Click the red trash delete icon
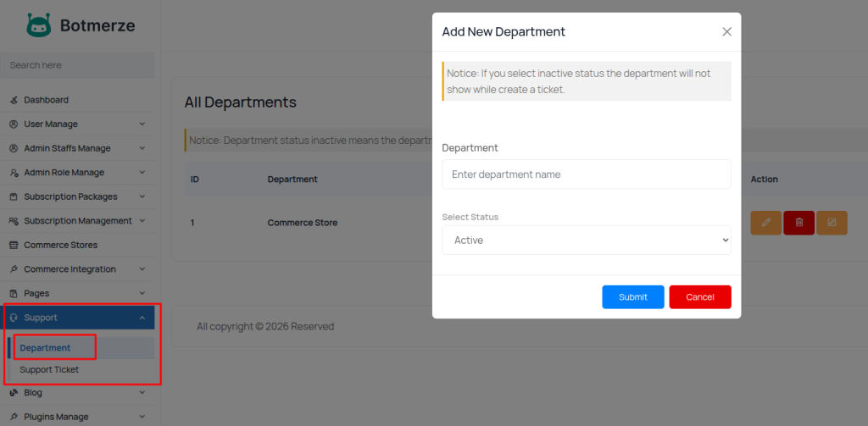 point(798,223)
